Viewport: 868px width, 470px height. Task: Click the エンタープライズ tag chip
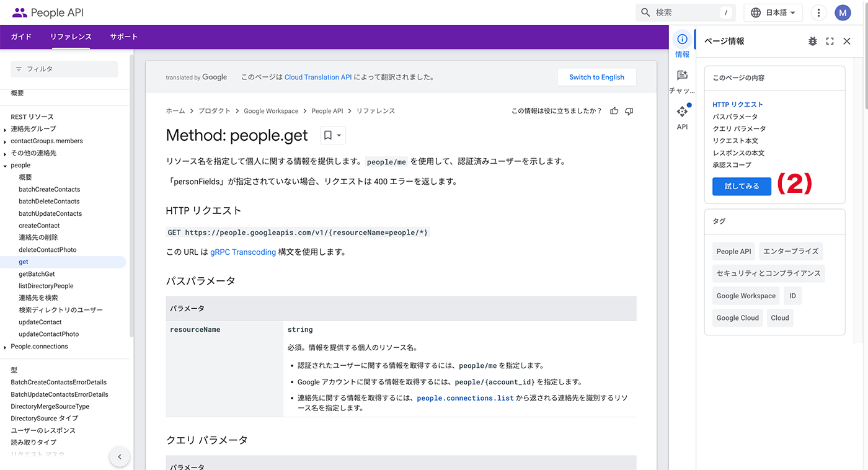pyautogui.click(x=790, y=251)
